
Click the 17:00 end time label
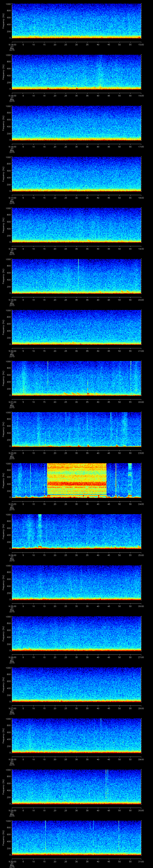click(141, 147)
